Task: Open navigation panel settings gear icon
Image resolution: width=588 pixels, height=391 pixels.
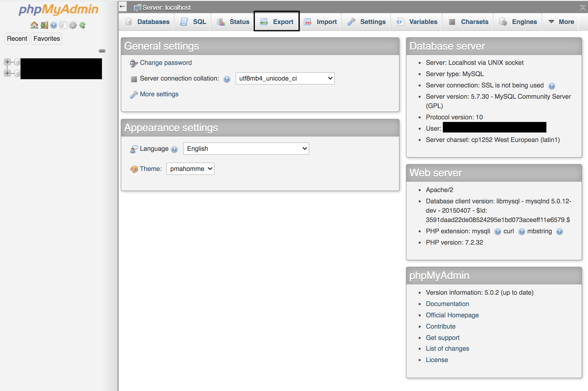Action: pyautogui.click(x=73, y=25)
